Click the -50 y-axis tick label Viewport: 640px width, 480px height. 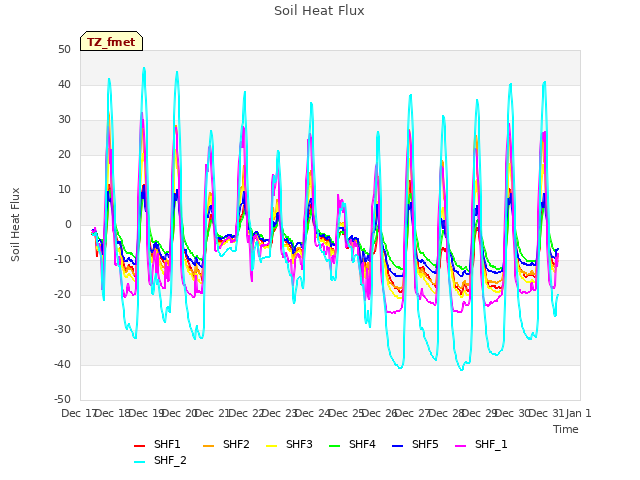(62, 400)
